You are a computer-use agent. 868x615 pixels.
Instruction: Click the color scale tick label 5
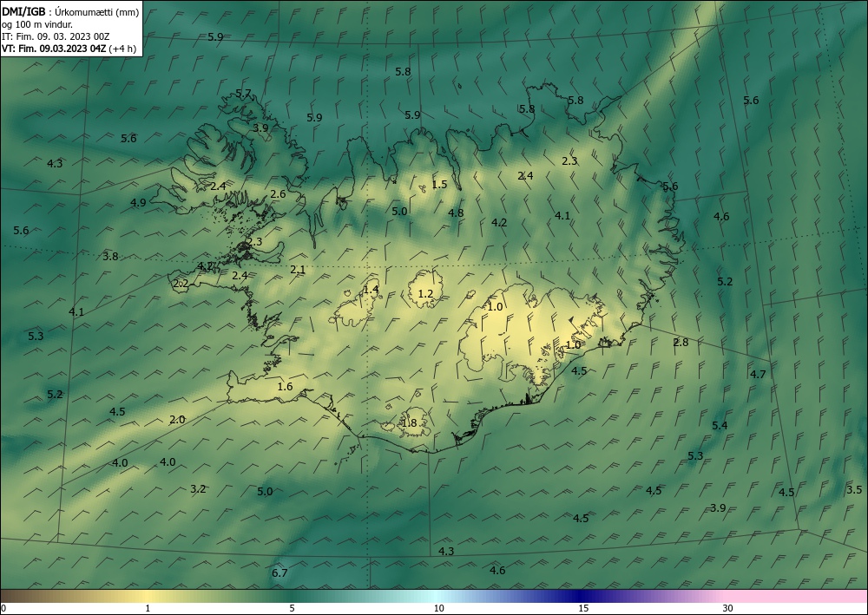click(x=292, y=609)
